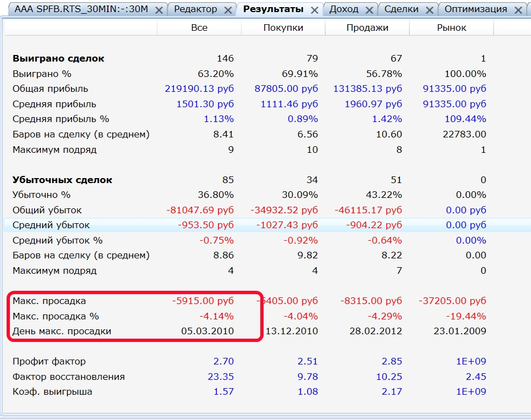The height and width of the screenshot is (420, 531).
Task: Close the Редактор tab
Action: (227, 10)
